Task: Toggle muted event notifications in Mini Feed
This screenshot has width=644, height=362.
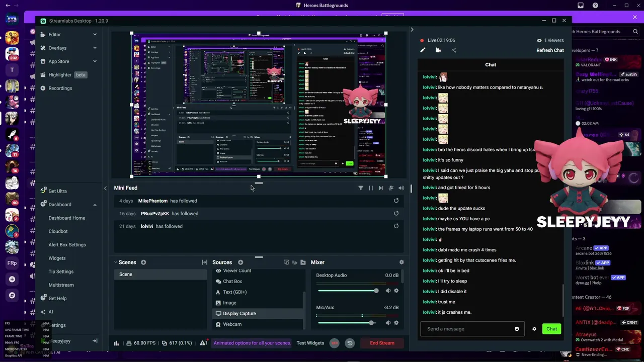Action: (391, 188)
